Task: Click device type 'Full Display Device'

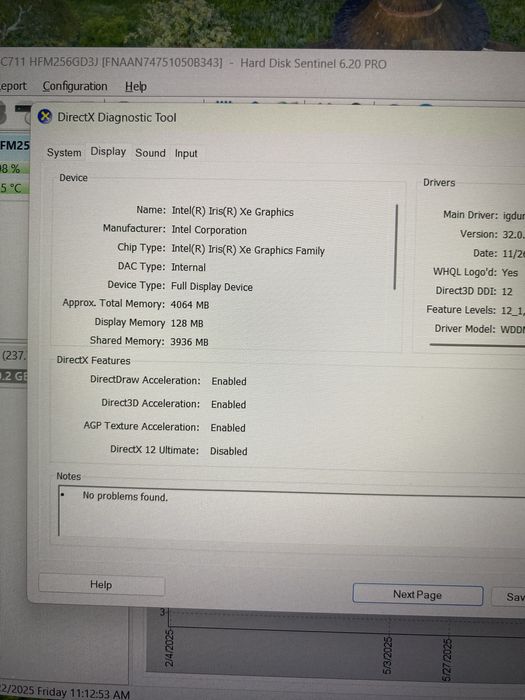Action: point(212,287)
